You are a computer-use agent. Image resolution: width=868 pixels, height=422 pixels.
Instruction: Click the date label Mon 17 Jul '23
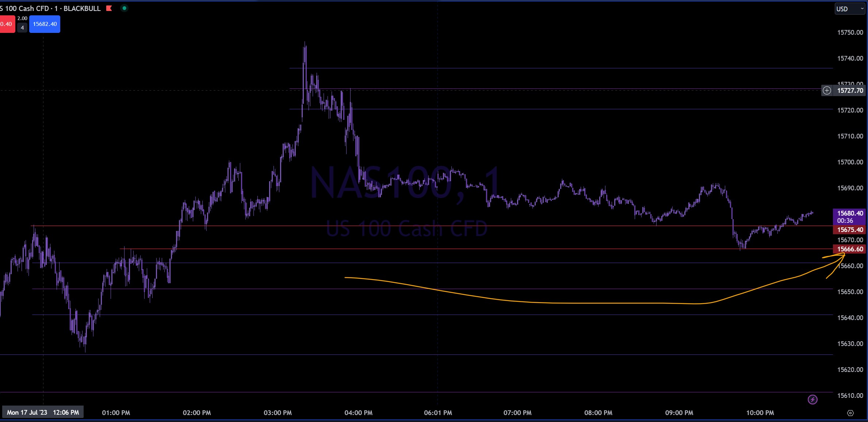pos(27,413)
